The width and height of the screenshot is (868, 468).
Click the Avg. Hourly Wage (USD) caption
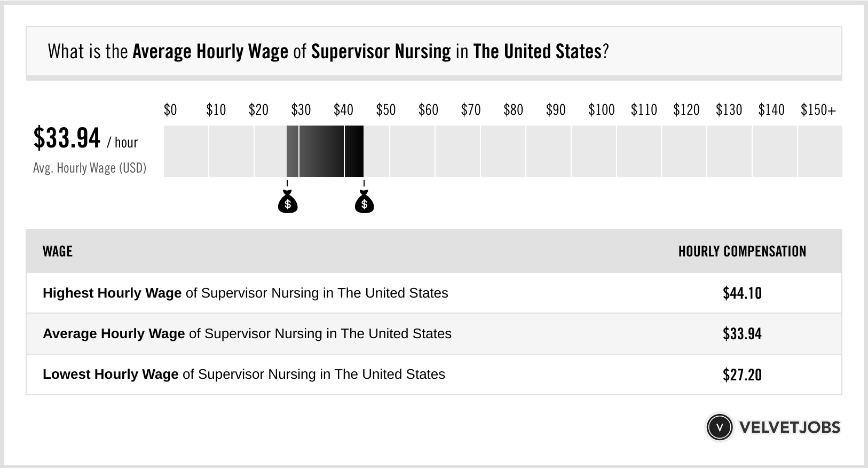[90, 168]
